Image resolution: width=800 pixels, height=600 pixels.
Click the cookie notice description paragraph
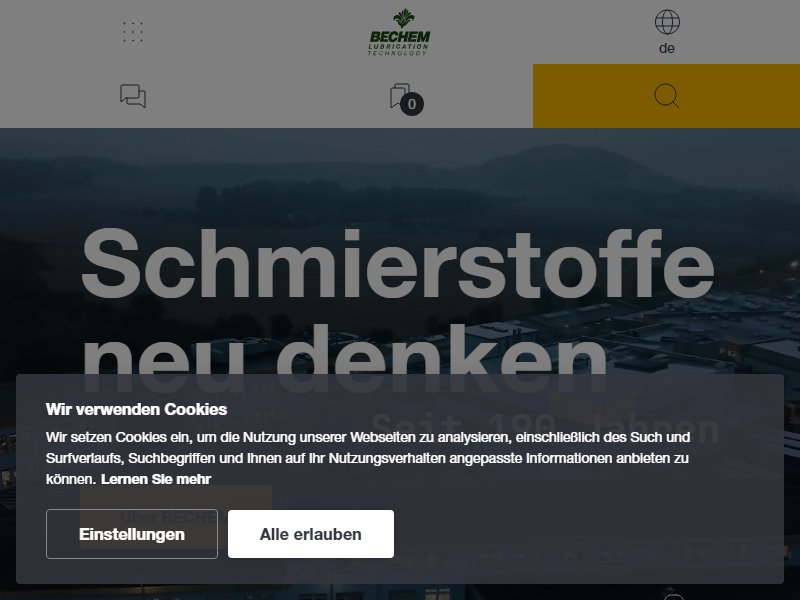(367, 458)
